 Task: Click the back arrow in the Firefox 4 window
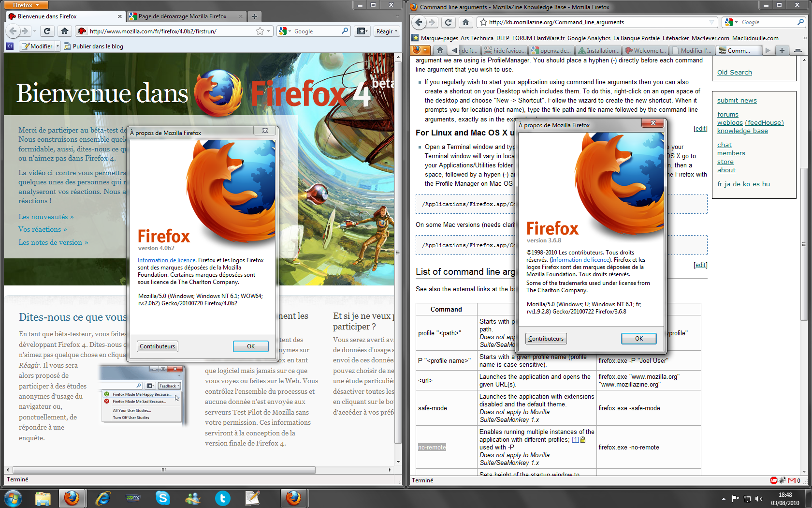tap(13, 31)
